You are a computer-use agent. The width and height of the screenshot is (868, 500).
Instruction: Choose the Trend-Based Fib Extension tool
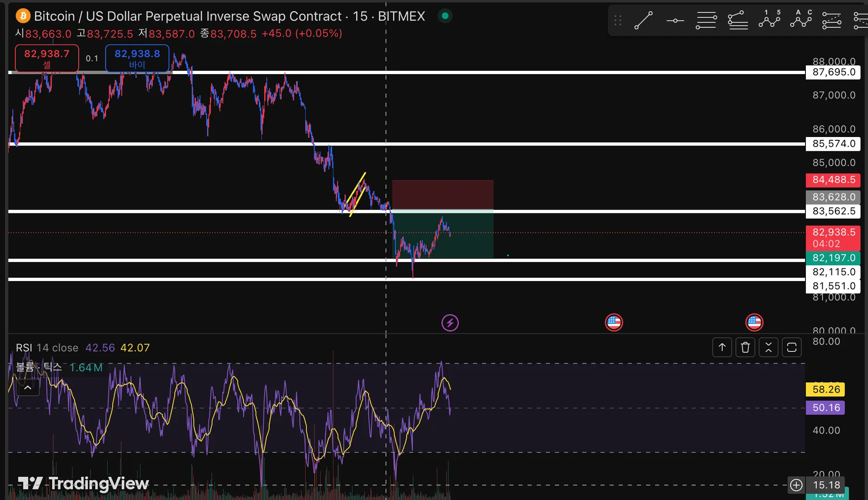point(738,20)
